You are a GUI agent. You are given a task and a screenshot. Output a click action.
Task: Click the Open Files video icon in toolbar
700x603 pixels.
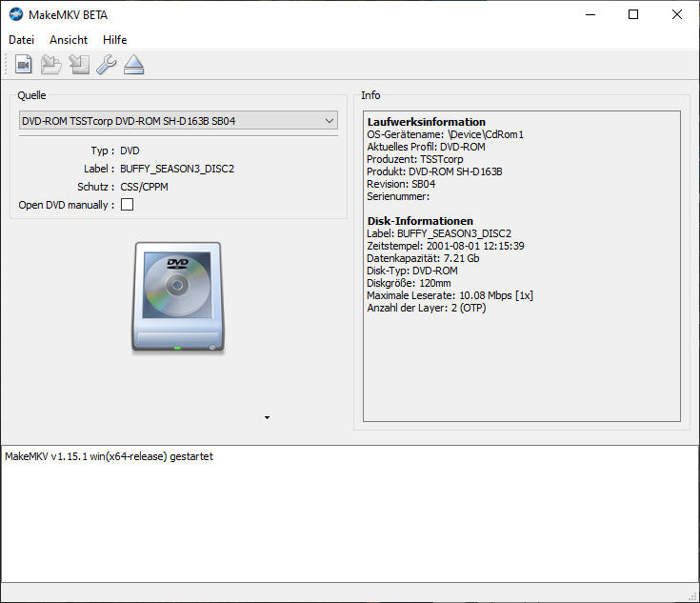click(24, 65)
